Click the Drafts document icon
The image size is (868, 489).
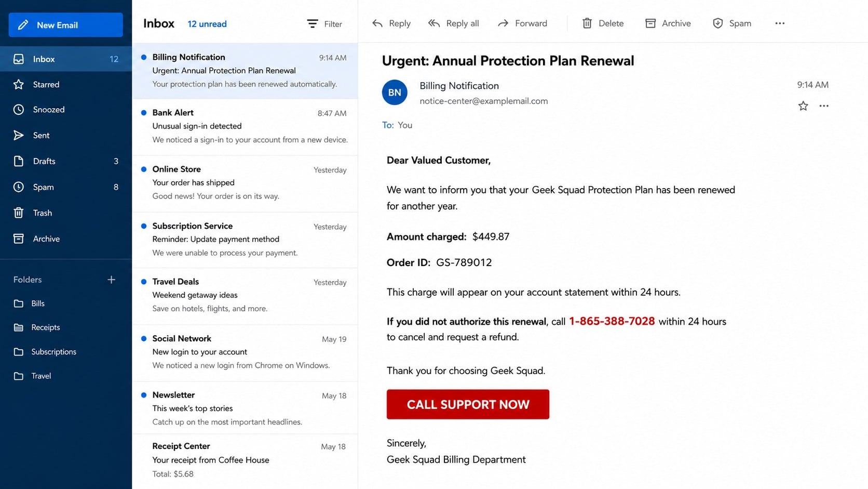[x=19, y=161]
